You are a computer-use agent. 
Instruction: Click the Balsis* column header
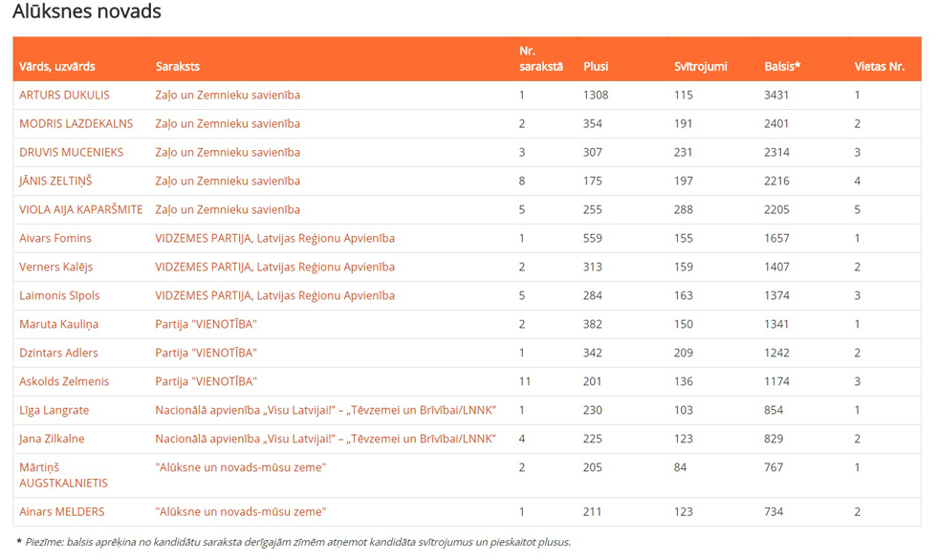pos(782,66)
